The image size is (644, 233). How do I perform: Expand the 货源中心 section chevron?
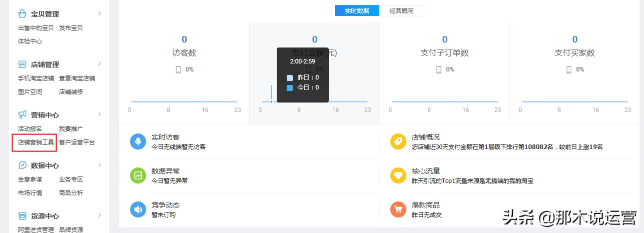point(100,215)
